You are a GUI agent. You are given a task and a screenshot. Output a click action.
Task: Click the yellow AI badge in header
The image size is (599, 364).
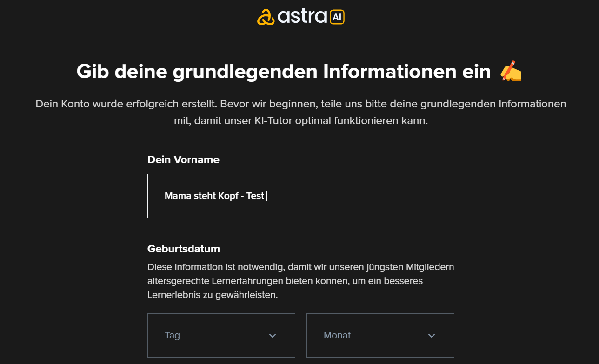point(337,17)
